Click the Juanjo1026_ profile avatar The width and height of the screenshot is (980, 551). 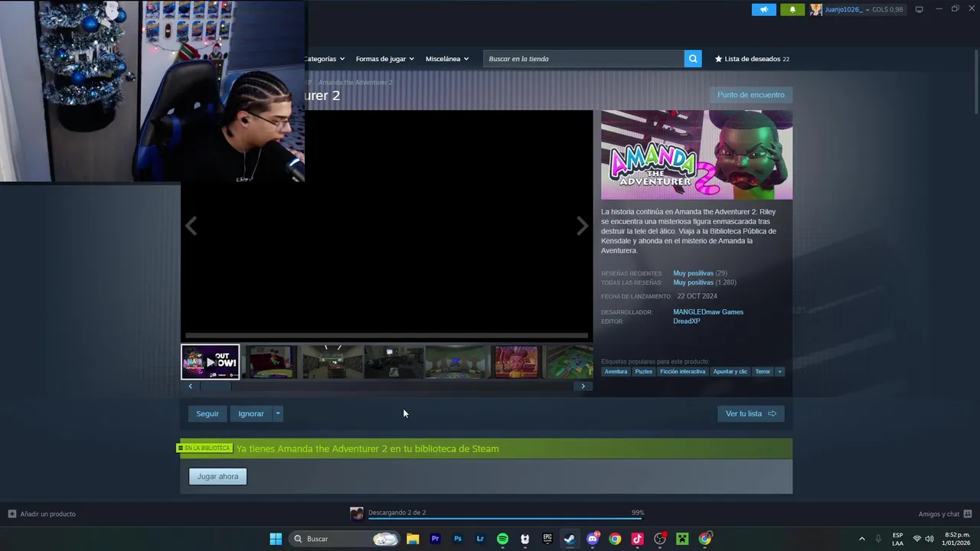pos(816,9)
